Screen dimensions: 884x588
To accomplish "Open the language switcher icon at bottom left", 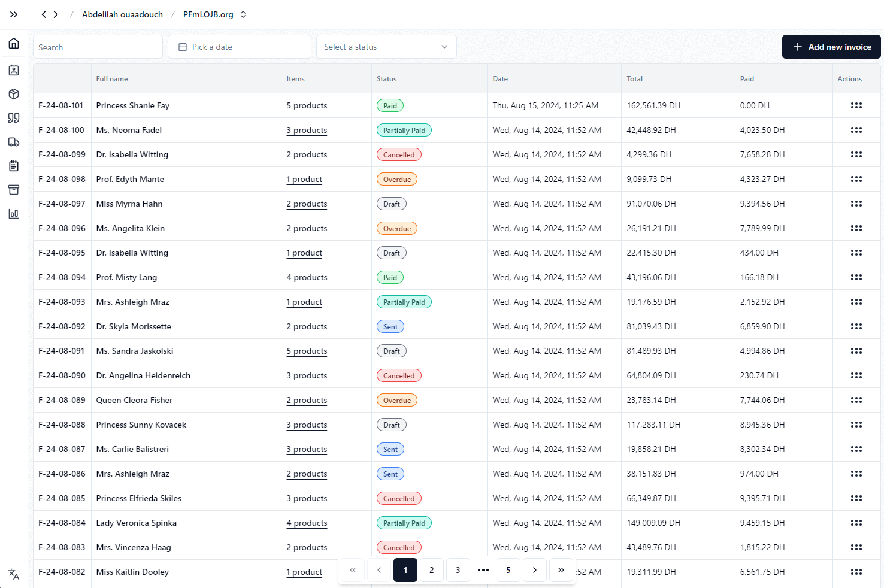I will pyautogui.click(x=13, y=574).
